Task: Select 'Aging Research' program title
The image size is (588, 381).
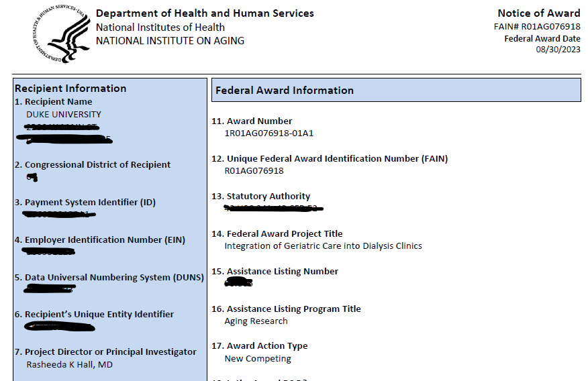Action: 256,321
